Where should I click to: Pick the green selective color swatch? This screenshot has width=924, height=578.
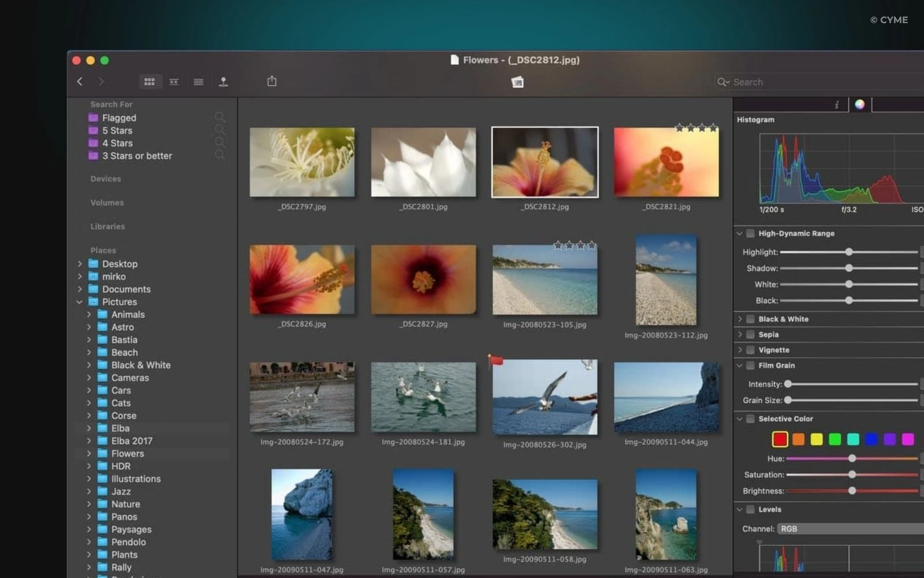click(x=834, y=439)
